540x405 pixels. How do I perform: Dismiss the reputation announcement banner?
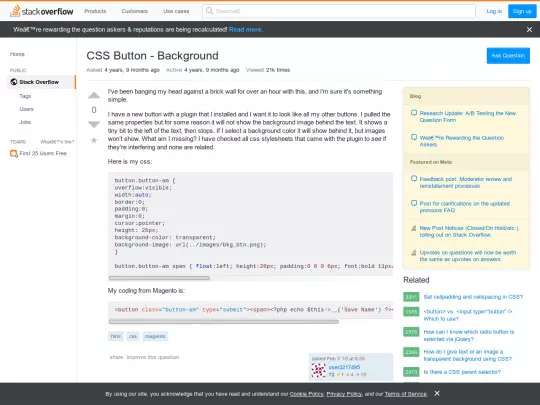[529, 30]
